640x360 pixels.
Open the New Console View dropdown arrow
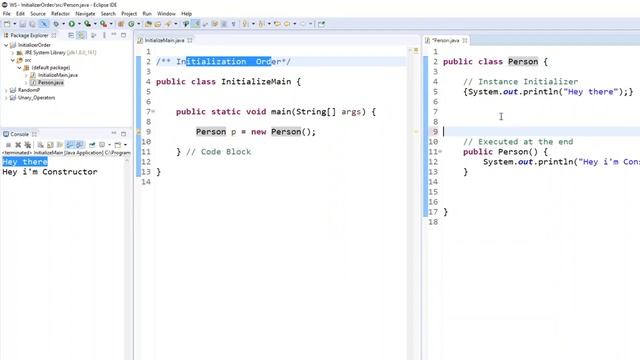[x=125, y=145]
